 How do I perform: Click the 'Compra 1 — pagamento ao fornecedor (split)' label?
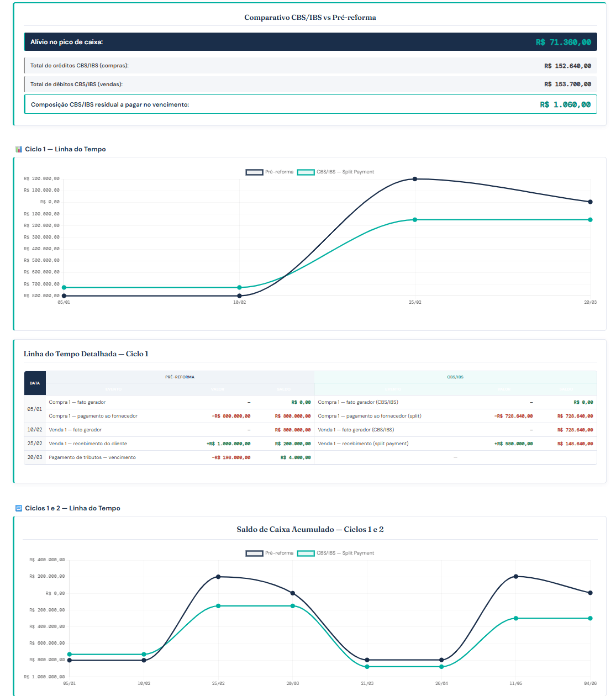tap(370, 416)
